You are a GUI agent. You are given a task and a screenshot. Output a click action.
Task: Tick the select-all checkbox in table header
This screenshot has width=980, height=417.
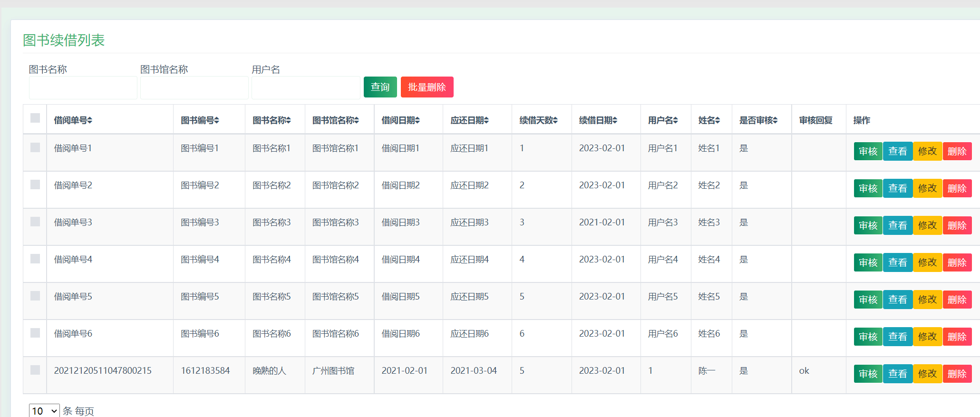click(35, 118)
